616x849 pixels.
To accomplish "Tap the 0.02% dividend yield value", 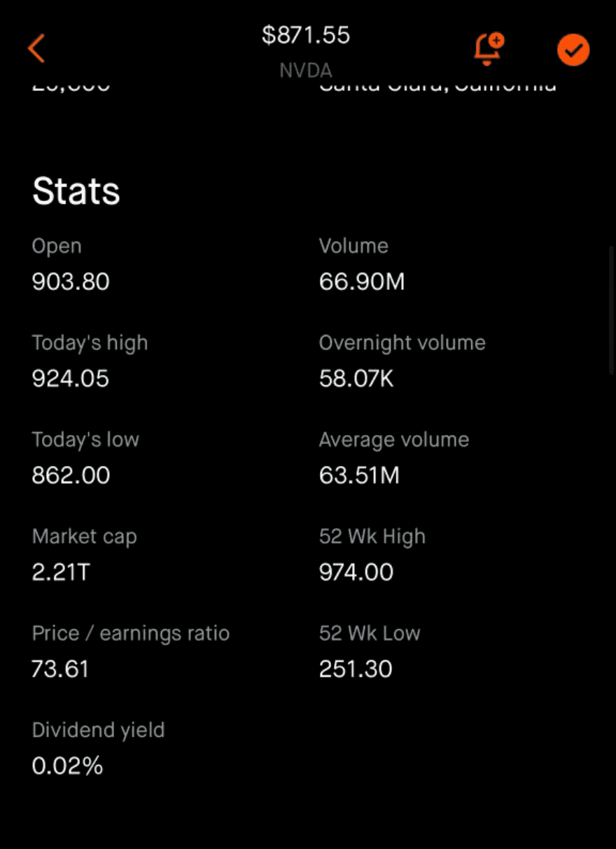I will [x=67, y=765].
